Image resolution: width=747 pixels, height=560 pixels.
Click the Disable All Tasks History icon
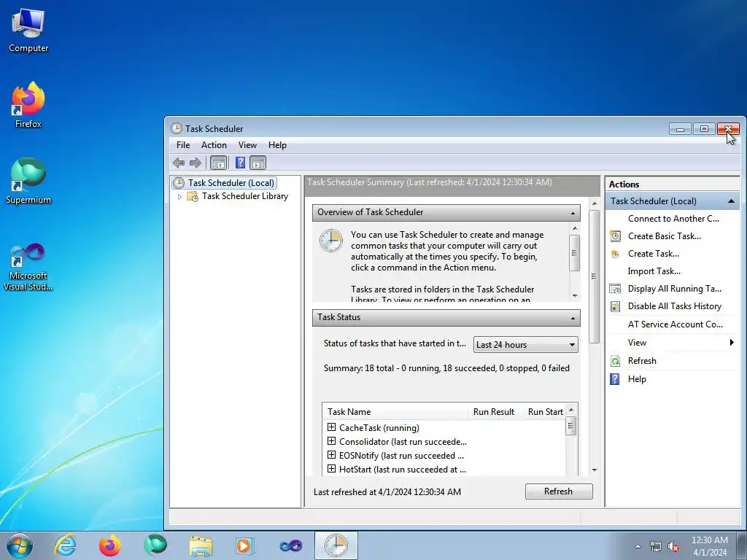615,307
